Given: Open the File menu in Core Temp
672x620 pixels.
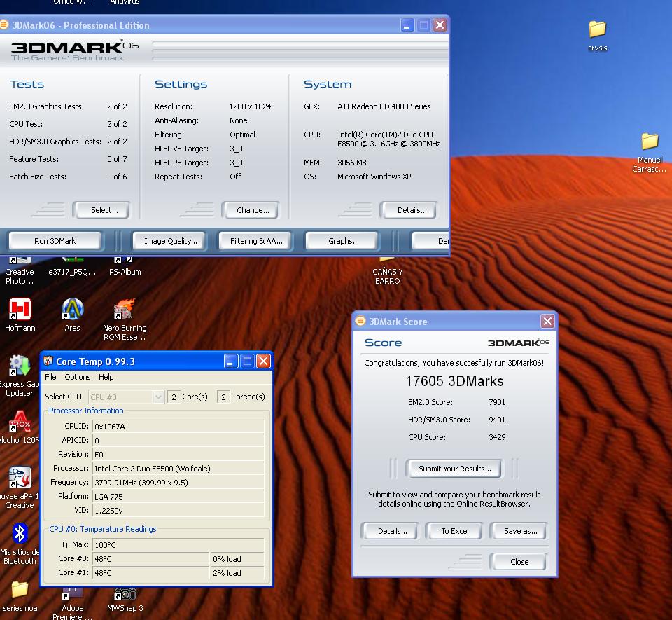Looking at the screenshot, I should pos(51,377).
